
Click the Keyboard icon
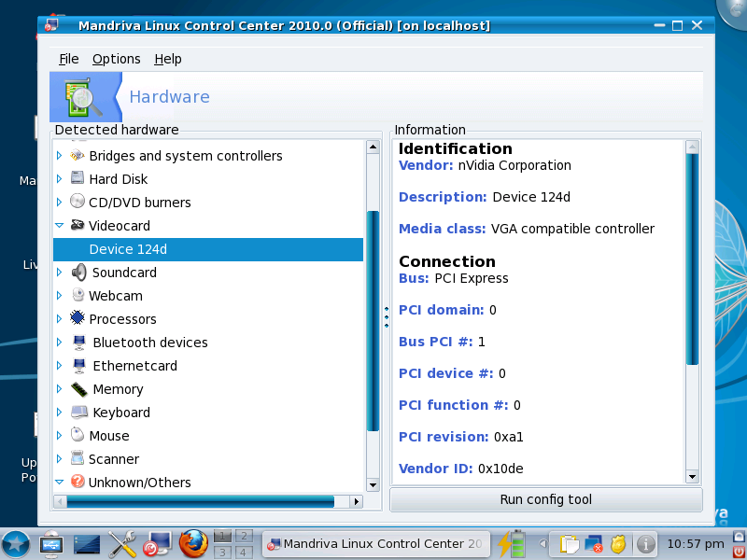79,412
